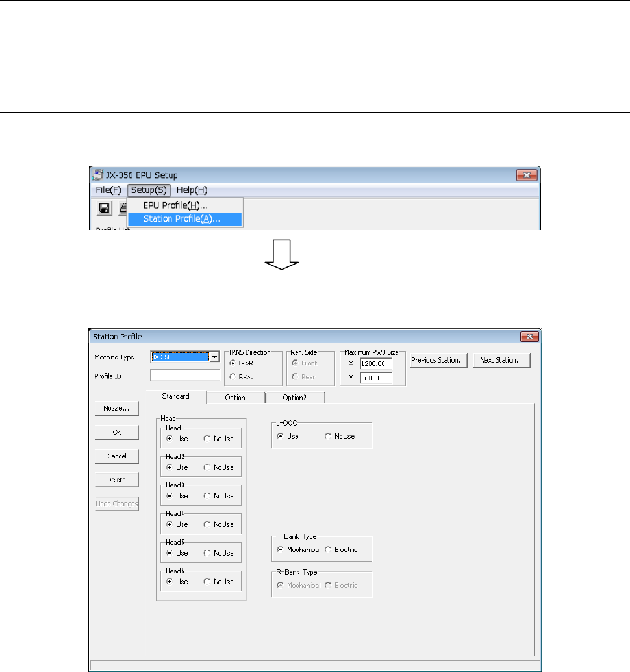This screenshot has height=672, width=630.
Task: Open the Setup(S) menu
Action: pos(149,190)
